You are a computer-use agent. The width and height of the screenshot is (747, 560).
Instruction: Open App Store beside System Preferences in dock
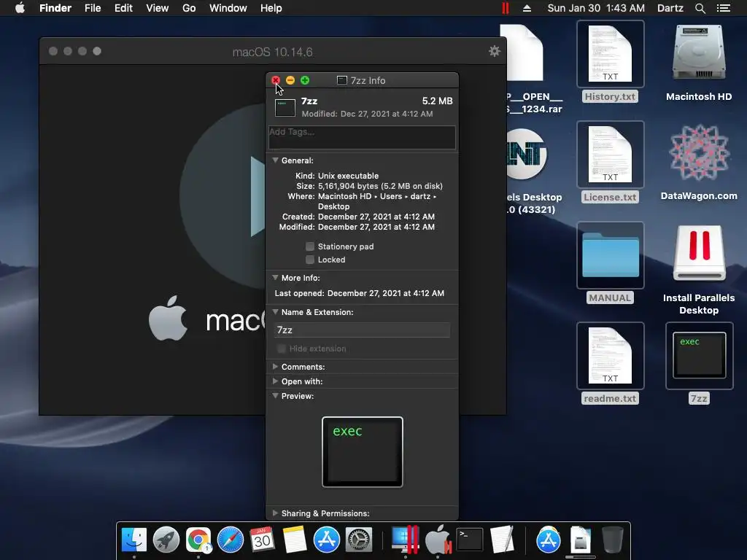click(x=326, y=540)
